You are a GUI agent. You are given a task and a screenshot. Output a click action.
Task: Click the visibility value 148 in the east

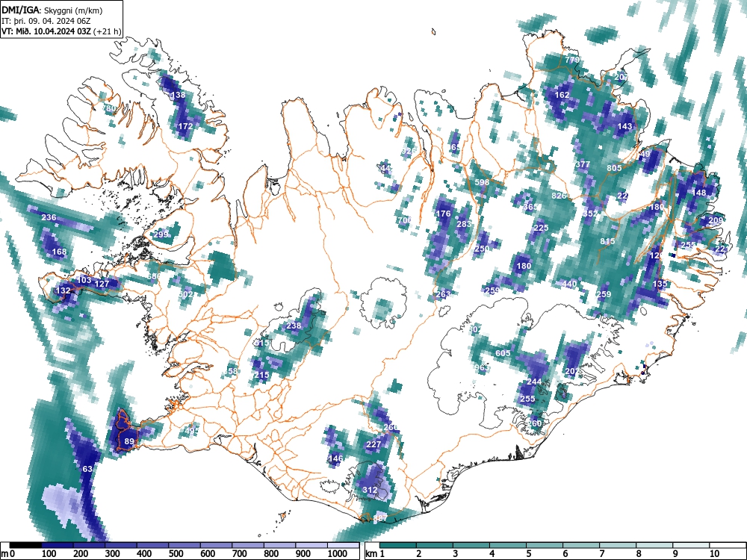tap(699, 193)
